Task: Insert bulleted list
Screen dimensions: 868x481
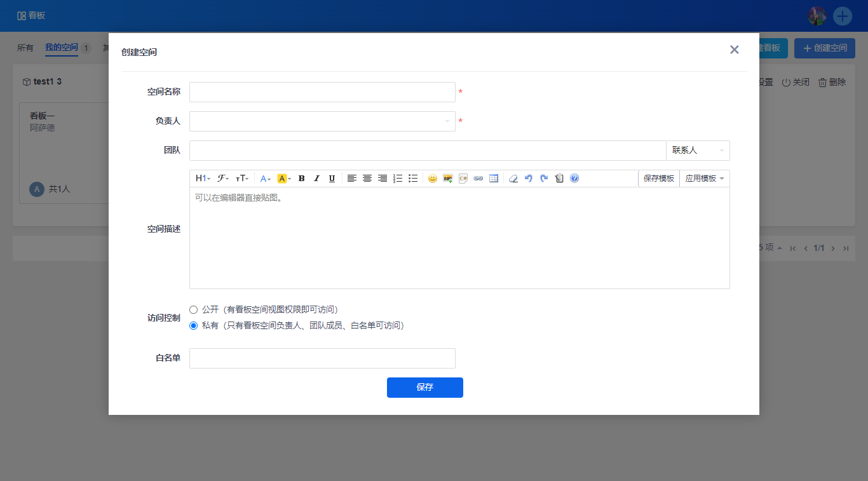Action: [x=413, y=179]
